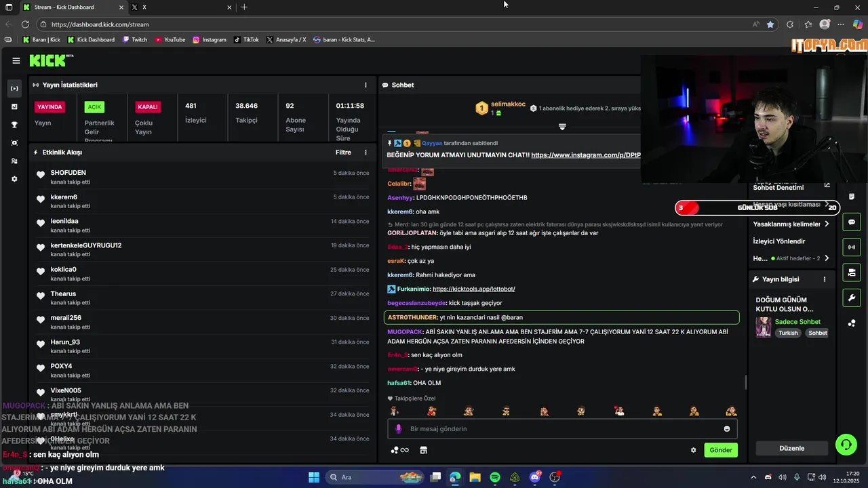
Task: Switch to the Stream - Kick Dashboard tab
Action: pyautogui.click(x=73, y=7)
